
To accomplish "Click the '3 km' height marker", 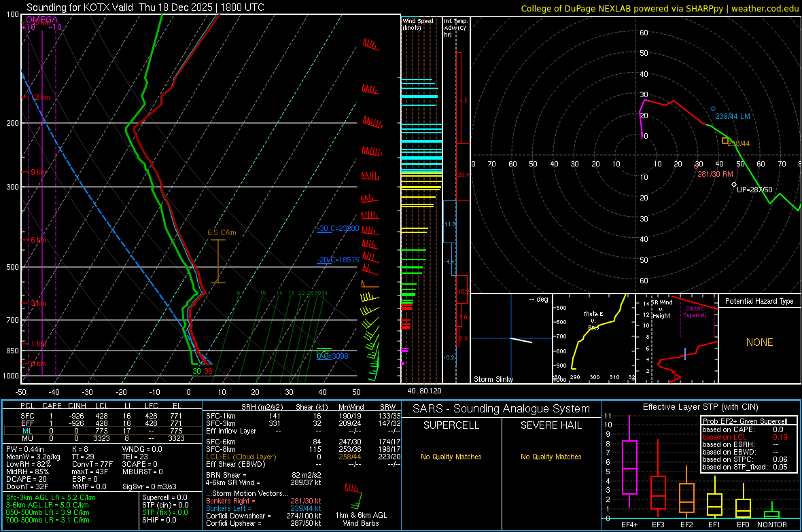I will coord(38,303).
